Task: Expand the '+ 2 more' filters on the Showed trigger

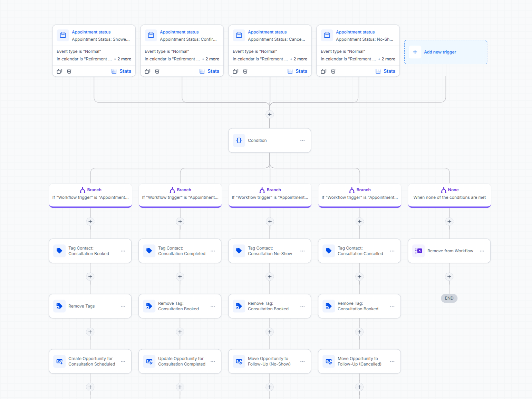Action: click(123, 59)
